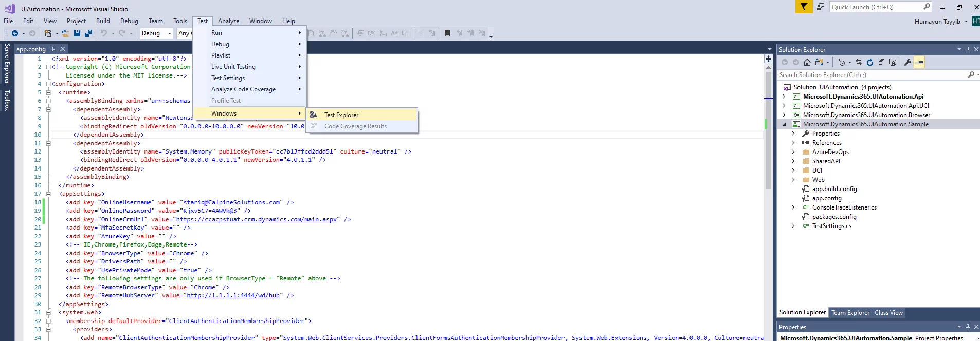
Task: Click the Navigate Backward toolbar arrow
Action: (15, 33)
